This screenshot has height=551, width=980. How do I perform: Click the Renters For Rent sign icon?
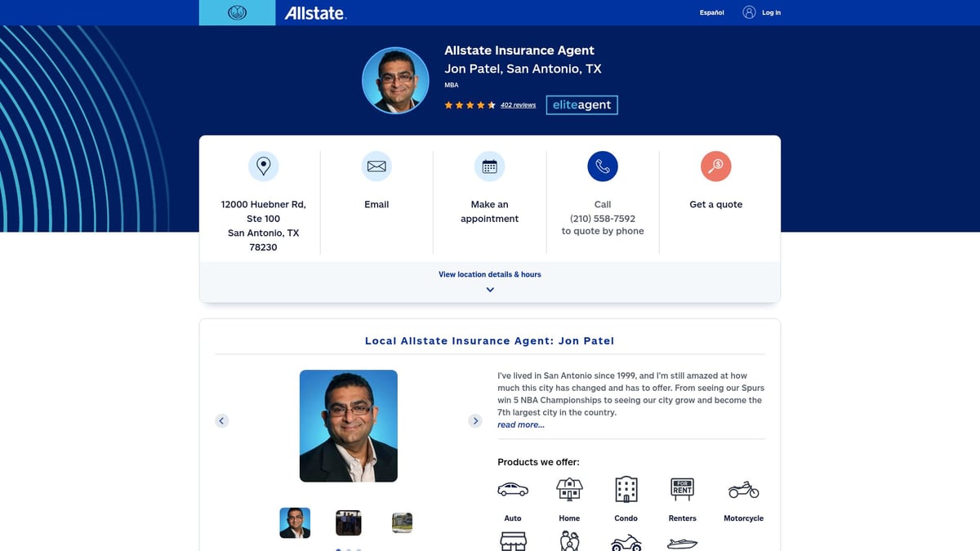tap(682, 488)
